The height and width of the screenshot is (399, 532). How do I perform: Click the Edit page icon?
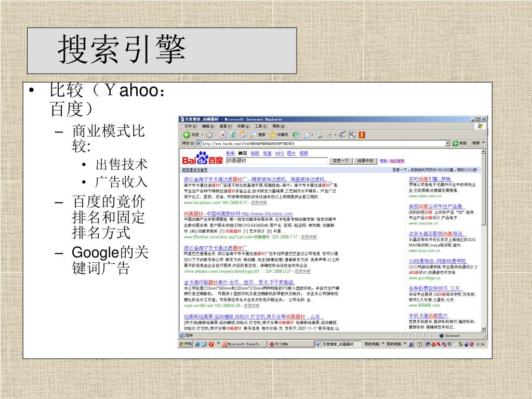click(329, 135)
